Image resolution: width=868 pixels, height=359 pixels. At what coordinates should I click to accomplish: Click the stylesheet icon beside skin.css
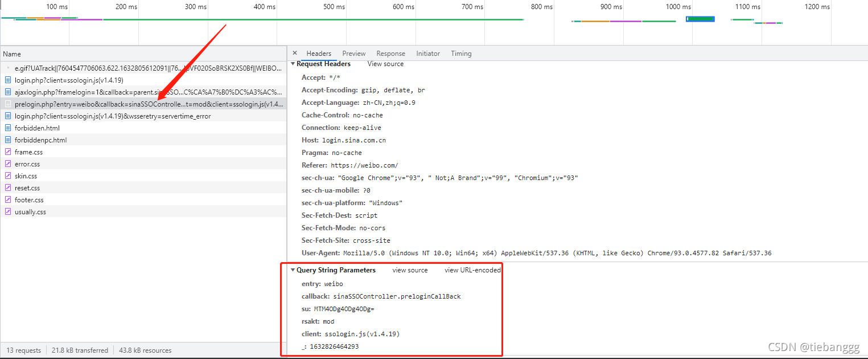(x=8, y=176)
